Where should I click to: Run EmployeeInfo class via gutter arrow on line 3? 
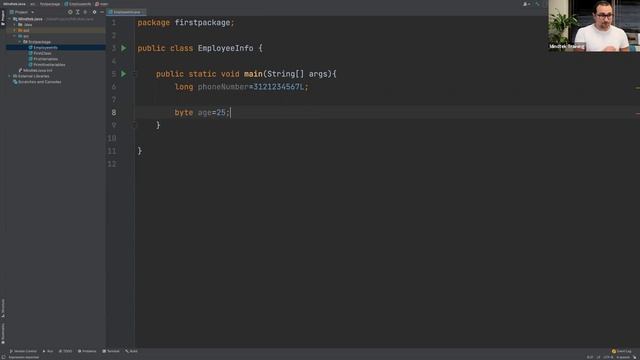124,48
